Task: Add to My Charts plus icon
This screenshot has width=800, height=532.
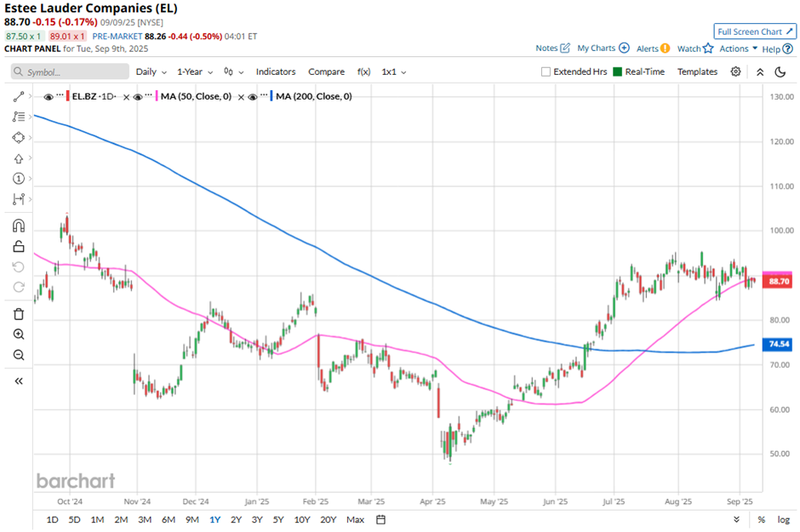Action: pos(624,48)
